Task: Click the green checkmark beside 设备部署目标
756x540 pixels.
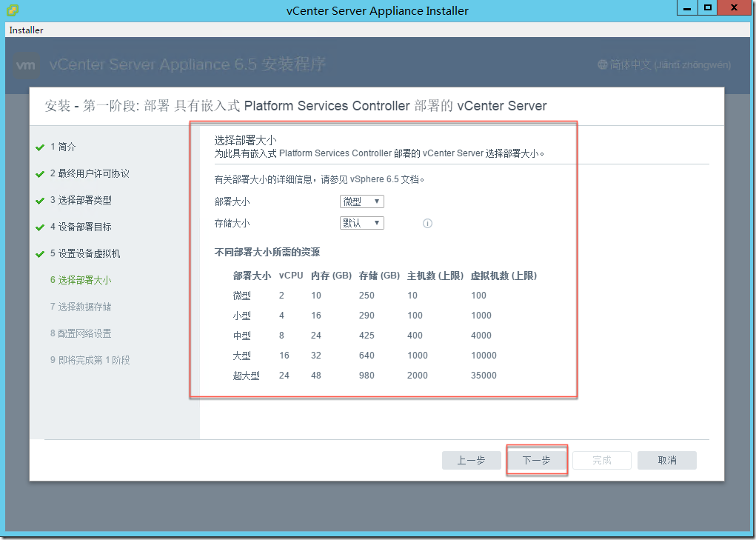Action: (x=40, y=227)
